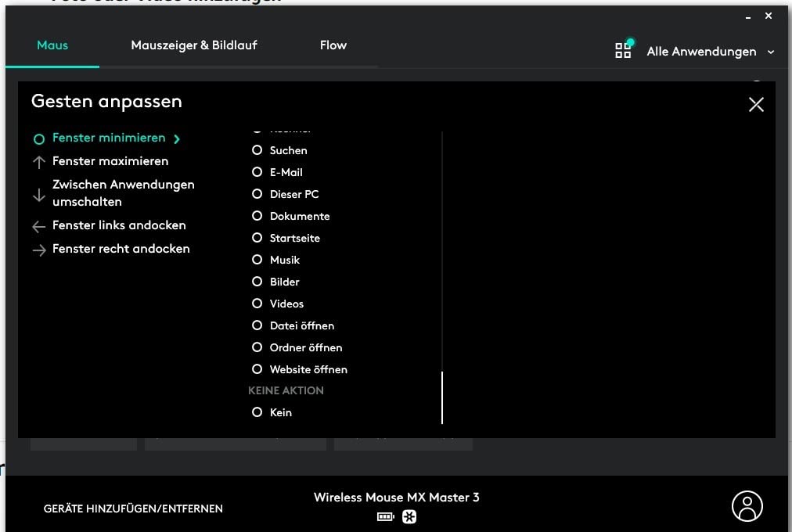The image size is (792, 532).
Task: Close the Gesten anpassen panel
Action: coord(756,105)
